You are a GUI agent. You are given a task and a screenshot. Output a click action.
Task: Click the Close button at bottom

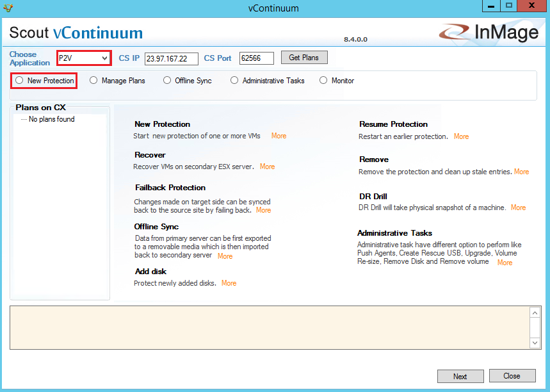tap(512, 376)
